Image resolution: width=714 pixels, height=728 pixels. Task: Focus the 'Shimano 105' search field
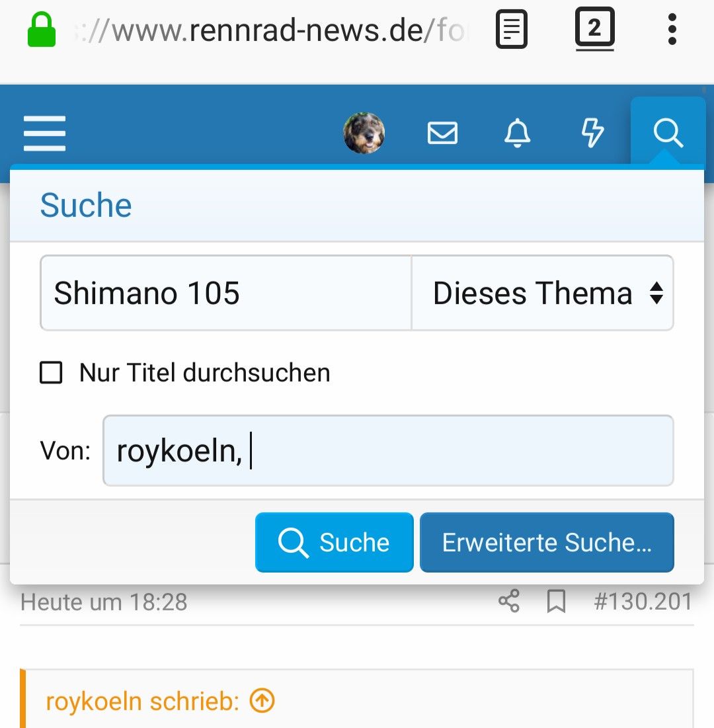225,293
